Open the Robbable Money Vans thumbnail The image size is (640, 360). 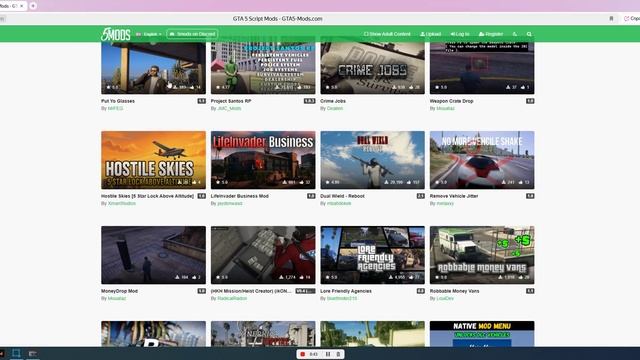(482, 255)
